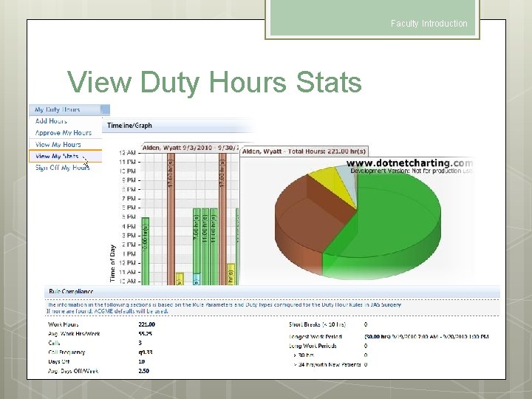Screen dimensions: 532x399
Task: Click the Short Breaks (< 10 hrs) label
Action: pyautogui.click(x=317, y=324)
